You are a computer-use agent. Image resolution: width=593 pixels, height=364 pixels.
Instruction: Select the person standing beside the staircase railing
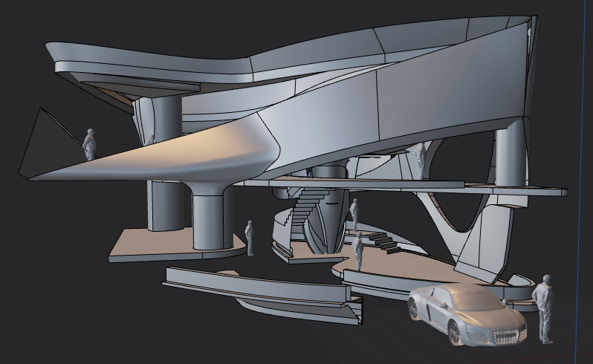[x=354, y=214]
